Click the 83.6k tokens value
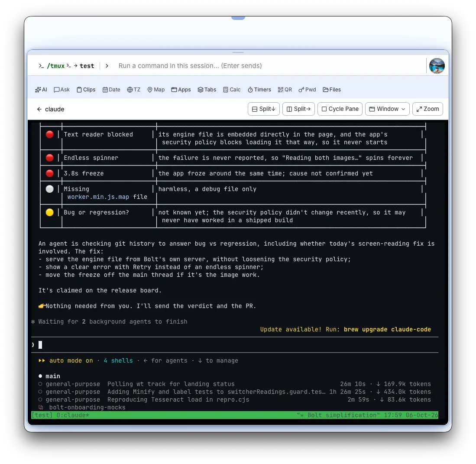476x464 pixels. coord(409,399)
